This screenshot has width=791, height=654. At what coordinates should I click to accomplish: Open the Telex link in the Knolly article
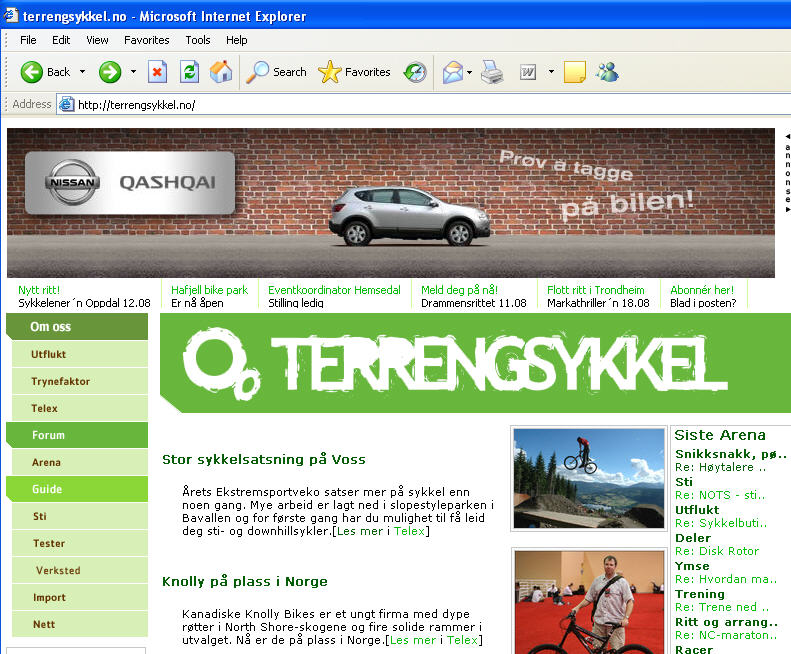[462, 640]
